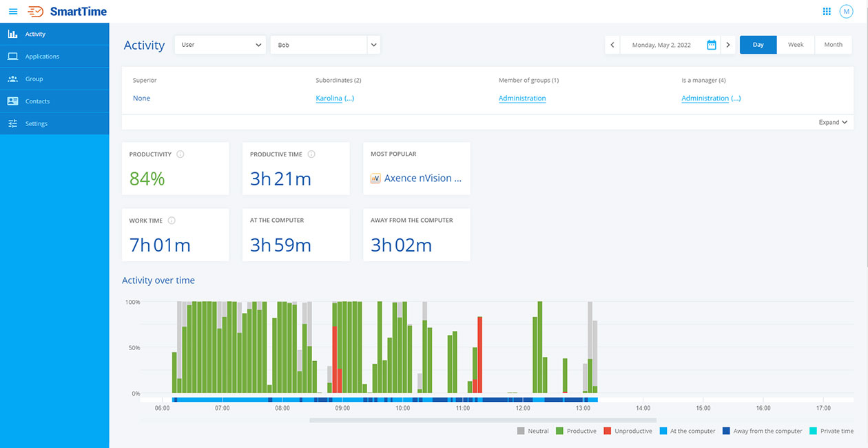Switch to Month view
Screen dimensions: 868x448
(833, 45)
